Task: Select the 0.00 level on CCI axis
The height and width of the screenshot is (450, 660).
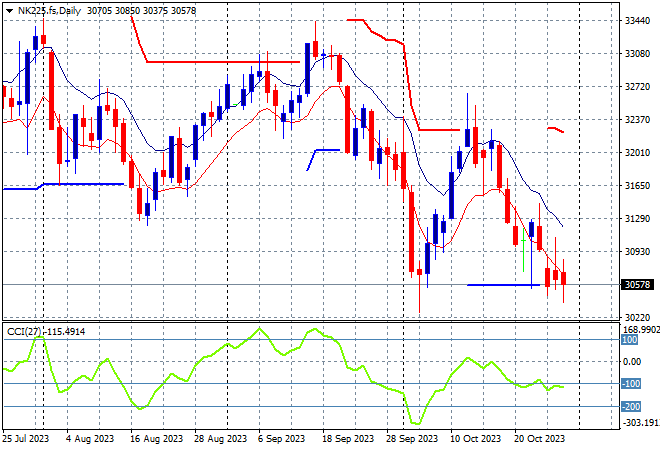Action: point(632,362)
